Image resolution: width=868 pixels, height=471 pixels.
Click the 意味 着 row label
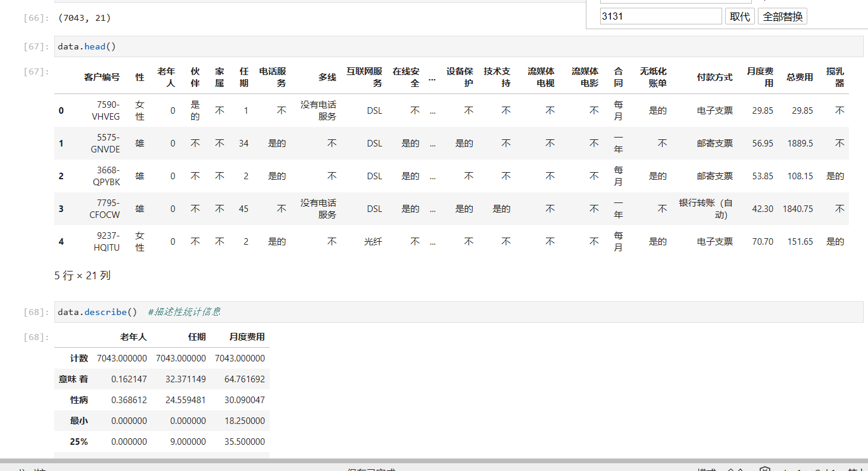[73, 379]
